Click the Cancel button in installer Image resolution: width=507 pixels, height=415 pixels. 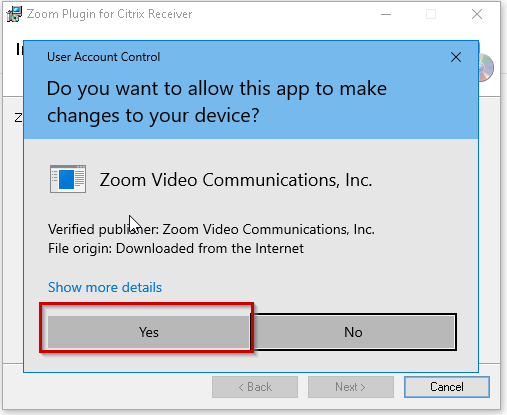click(447, 387)
